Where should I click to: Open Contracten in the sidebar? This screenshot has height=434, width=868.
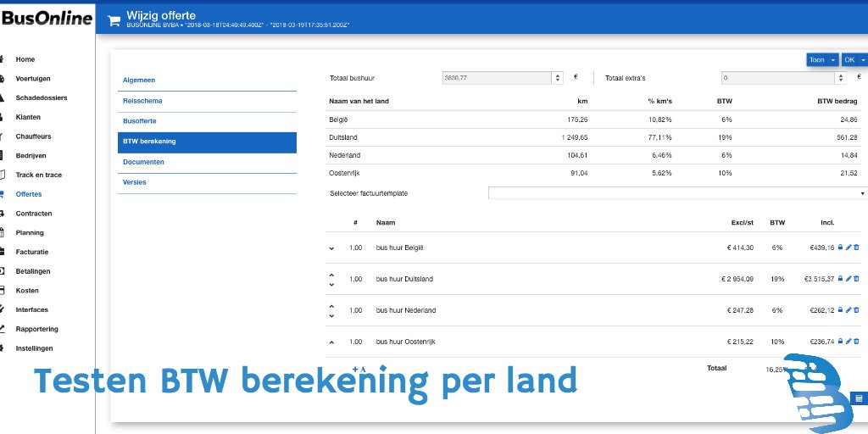tap(34, 214)
